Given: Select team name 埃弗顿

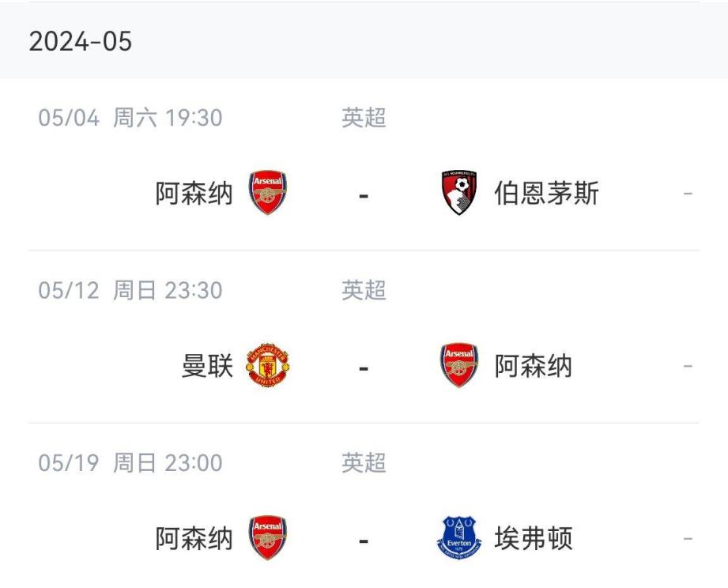Looking at the screenshot, I should [534, 540].
